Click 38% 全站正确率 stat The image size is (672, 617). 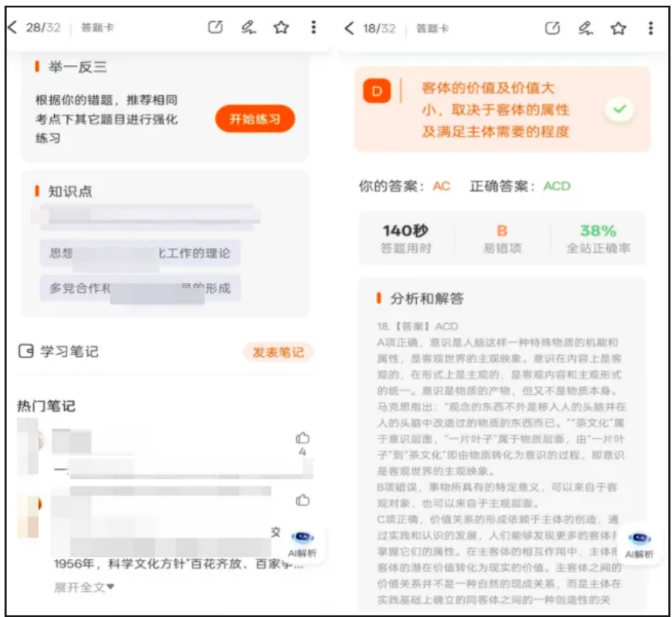(598, 238)
